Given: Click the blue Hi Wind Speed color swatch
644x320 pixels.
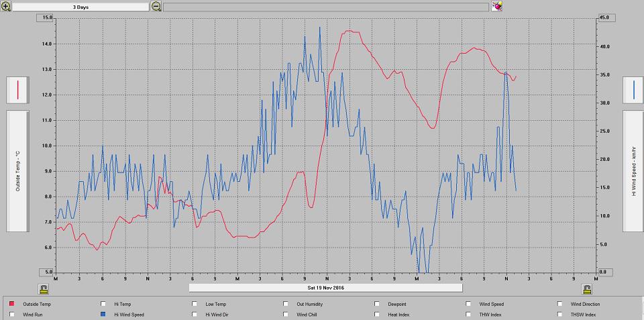Looking at the screenshot, I should 103,314.
